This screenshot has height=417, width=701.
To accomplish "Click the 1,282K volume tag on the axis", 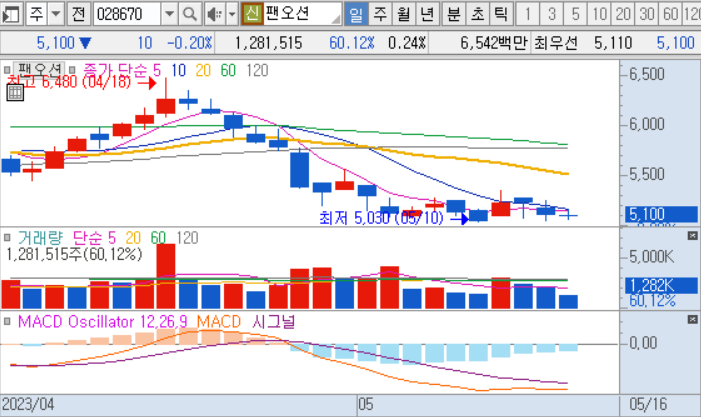I will [x=661, y=285].
